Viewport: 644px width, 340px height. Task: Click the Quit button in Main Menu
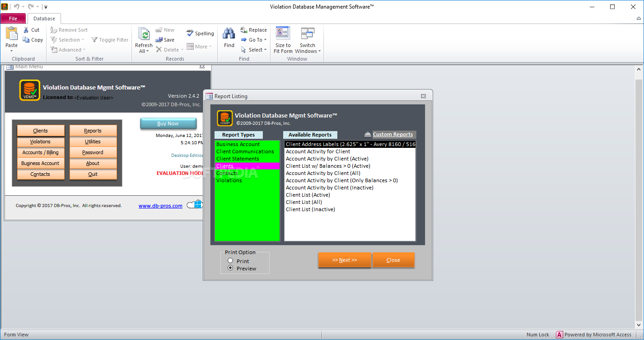pyautogui.click(x=93, y=174)
